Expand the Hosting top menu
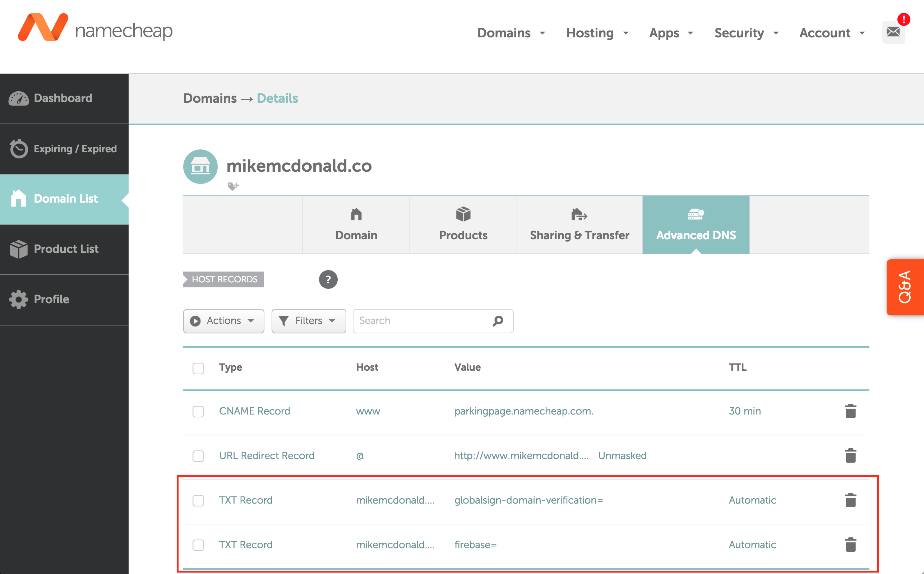This screenshot has width=924, height=574. (597, 33)
